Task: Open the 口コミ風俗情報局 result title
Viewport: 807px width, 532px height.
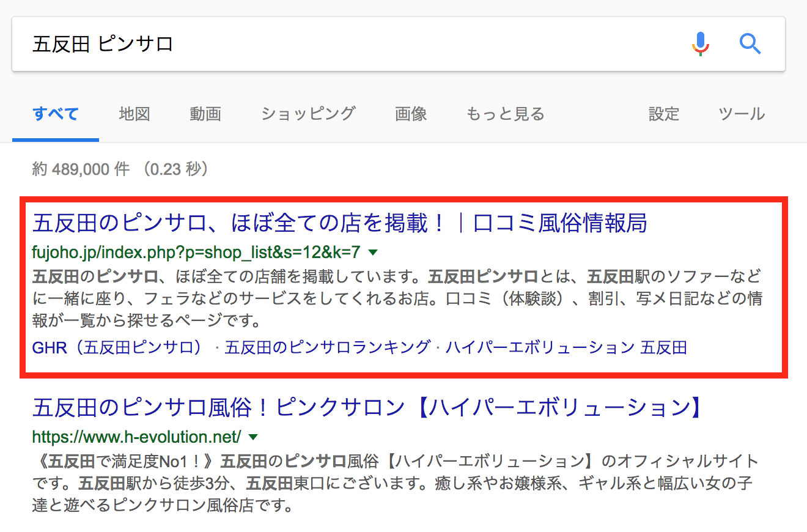Action: 339,224
